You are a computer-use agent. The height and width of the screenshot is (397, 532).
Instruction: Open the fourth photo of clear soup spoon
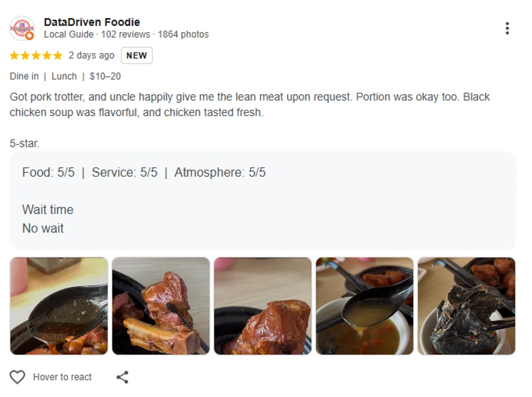pyautogui.click(x=365, y=306)
